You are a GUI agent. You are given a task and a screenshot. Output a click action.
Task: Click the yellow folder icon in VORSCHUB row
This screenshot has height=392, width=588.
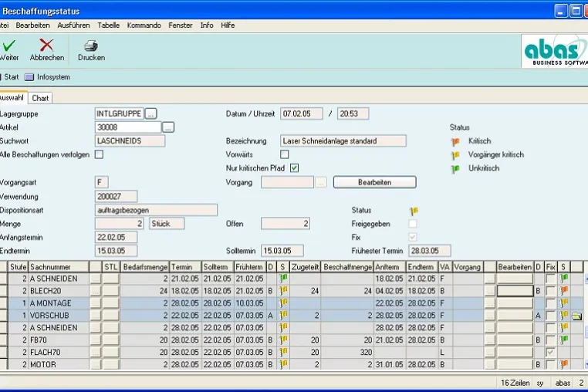click(x=576, y=316)
